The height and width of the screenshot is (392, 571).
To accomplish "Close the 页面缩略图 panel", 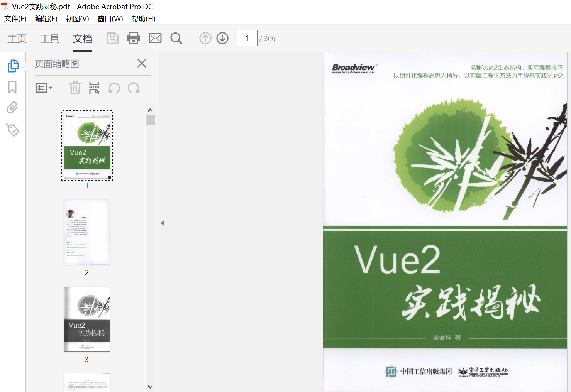I will point(142,63).
